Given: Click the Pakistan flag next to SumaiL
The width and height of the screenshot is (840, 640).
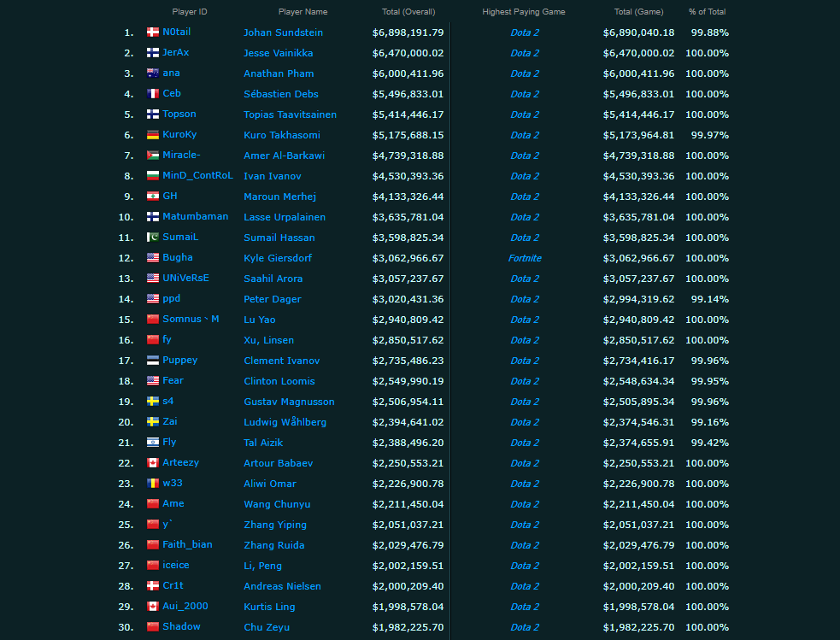Looking at the screenshot, I should coord(153,238).
